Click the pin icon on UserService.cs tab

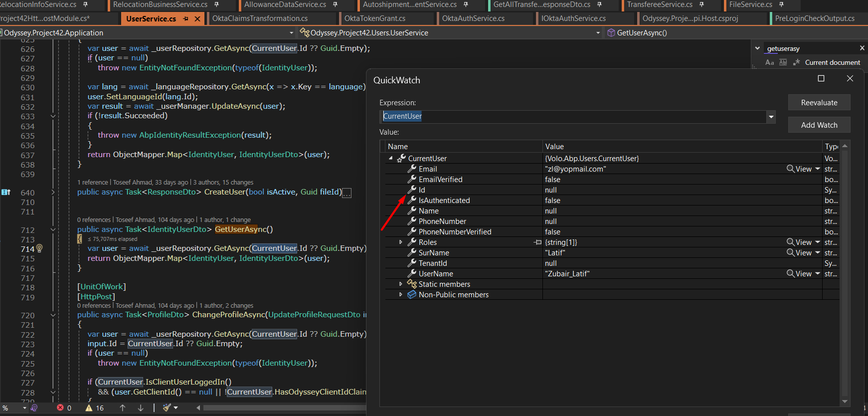click(x=186, y=18)
